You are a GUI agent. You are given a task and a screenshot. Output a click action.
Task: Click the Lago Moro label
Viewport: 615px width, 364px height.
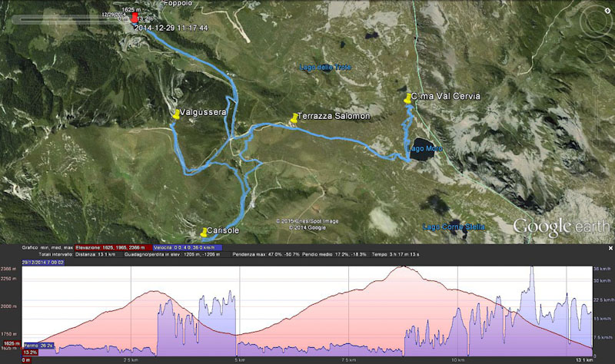pos(425,148)
